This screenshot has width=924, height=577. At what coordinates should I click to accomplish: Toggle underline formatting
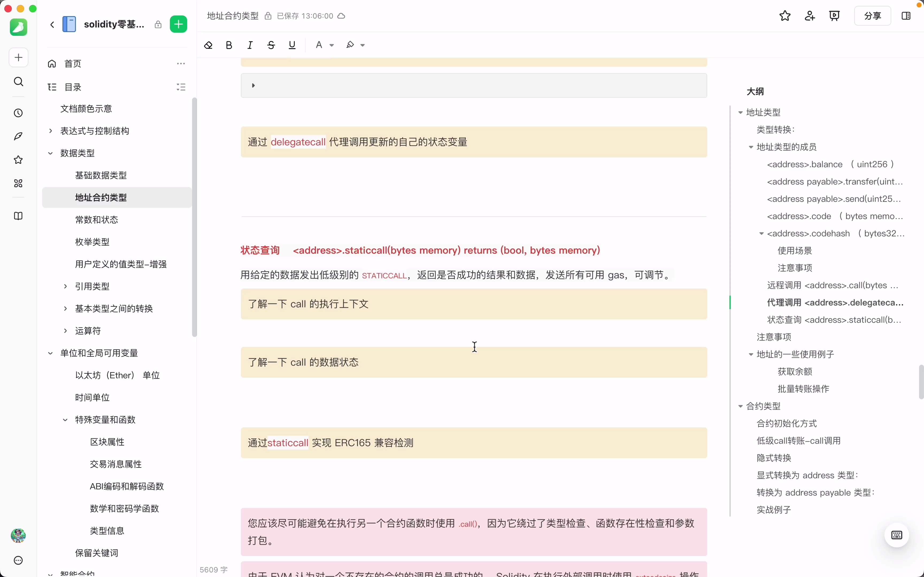pyautogui.click(x=292, y=45)
